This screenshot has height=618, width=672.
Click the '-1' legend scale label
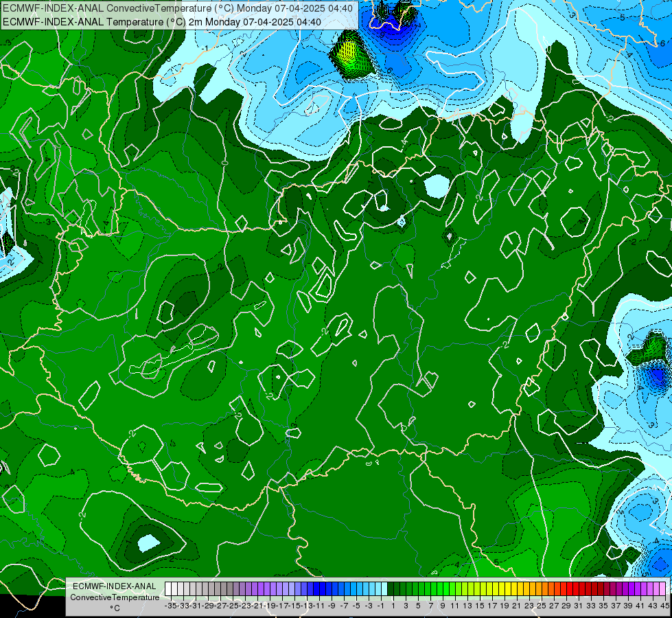coord(381,606)
